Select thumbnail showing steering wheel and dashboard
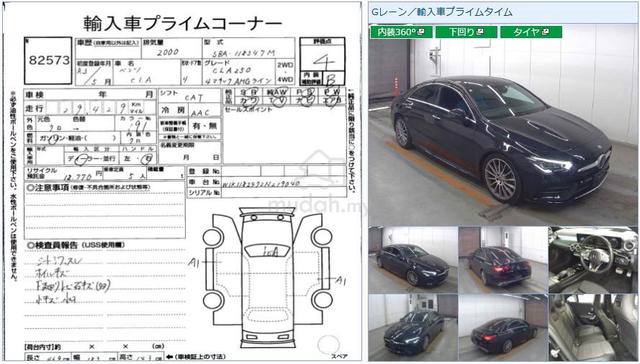 [593, 260]
